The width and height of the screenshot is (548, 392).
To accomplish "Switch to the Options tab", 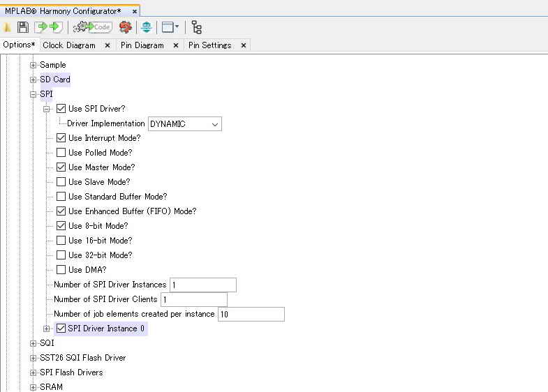I will (x=20, y=45).
